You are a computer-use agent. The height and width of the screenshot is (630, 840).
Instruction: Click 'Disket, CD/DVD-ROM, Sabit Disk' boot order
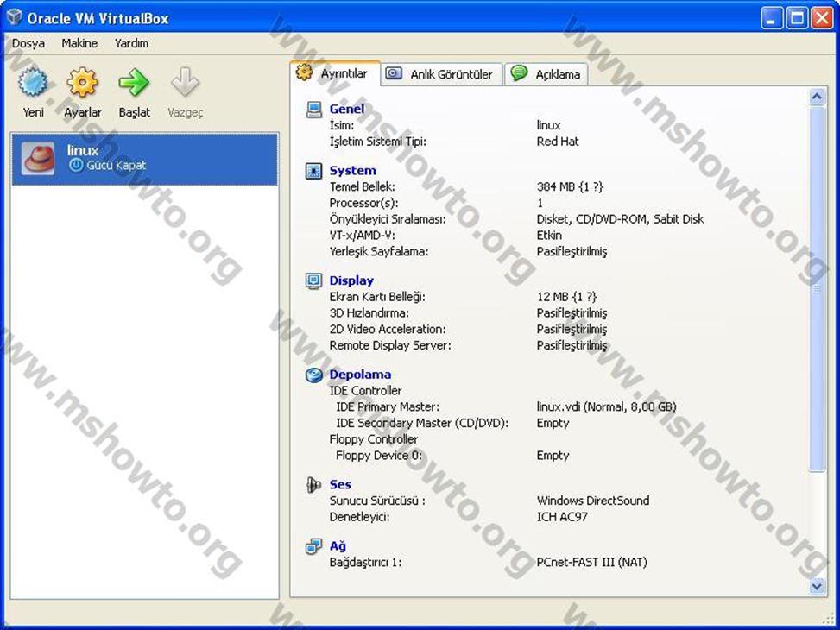click(x=621, y=219)
